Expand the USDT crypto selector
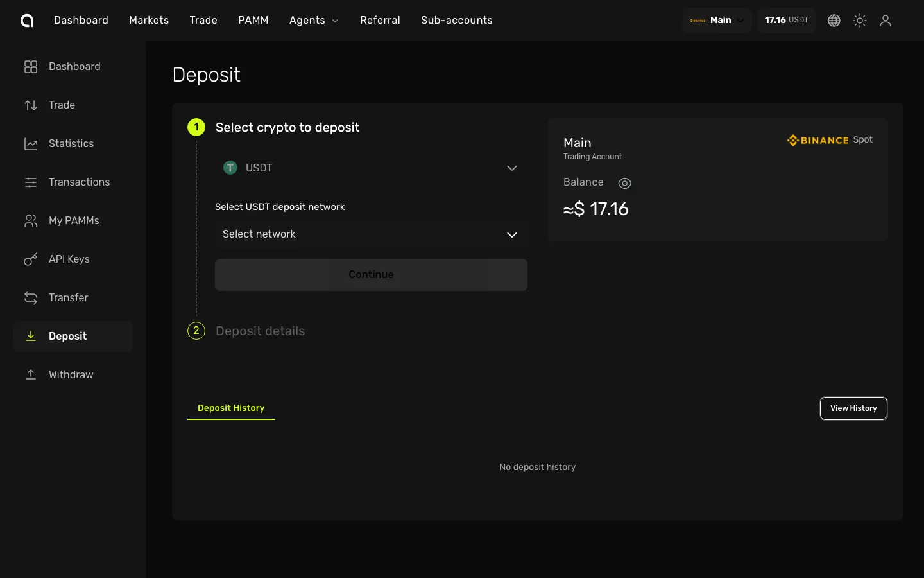 [x=371, y=168]
